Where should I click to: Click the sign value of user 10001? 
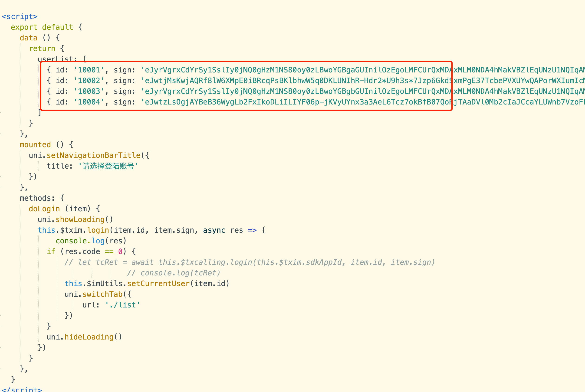tap(363, 70)
